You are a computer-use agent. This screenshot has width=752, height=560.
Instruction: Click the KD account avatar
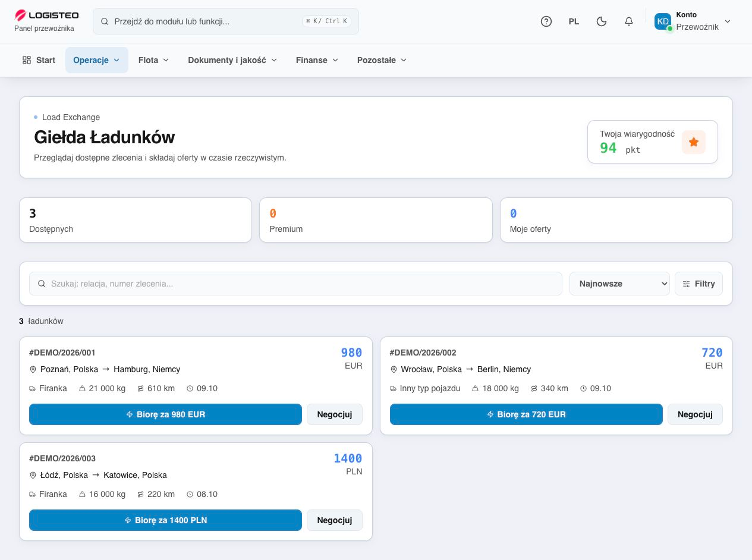(663, 21)
